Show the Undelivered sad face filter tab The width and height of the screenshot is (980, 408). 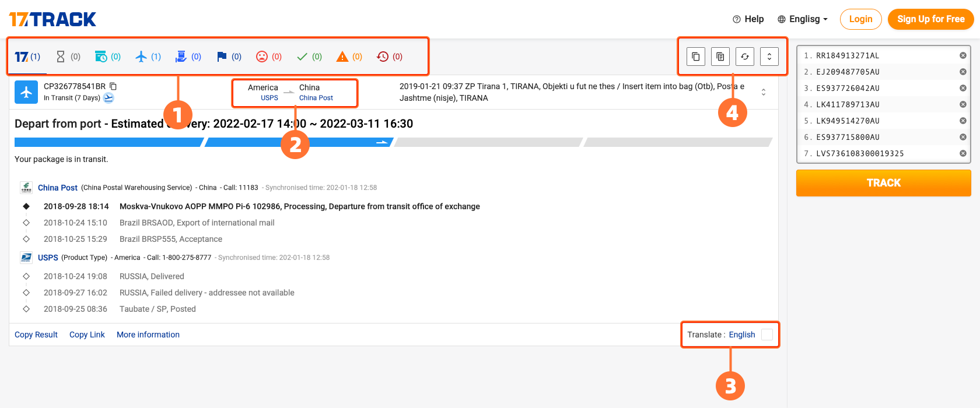[269, 57]
